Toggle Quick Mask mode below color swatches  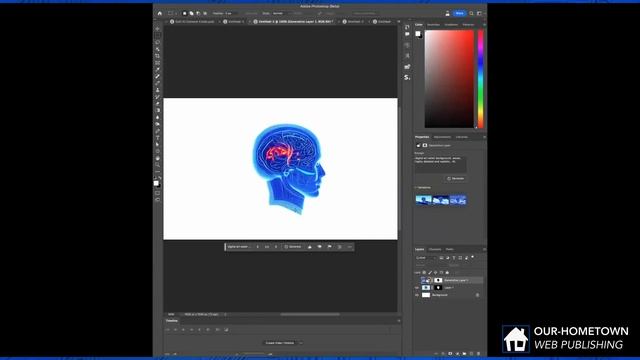(x=158, y=193)
